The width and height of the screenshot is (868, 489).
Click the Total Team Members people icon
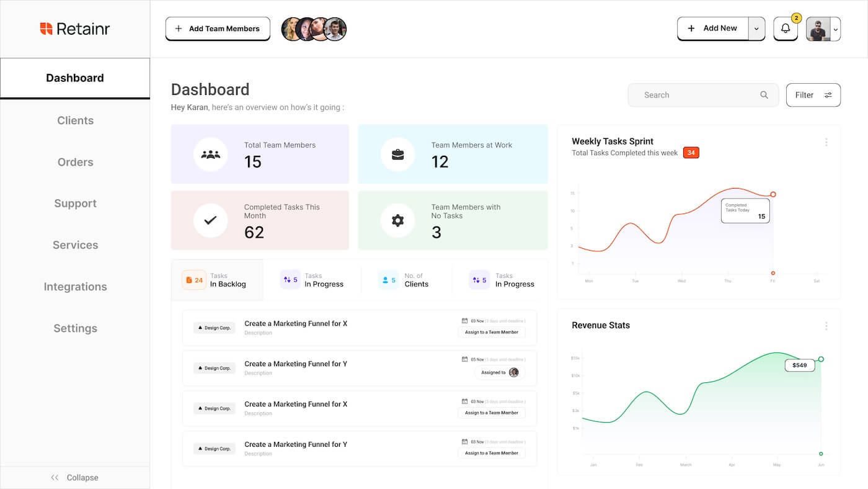point(211,155)
